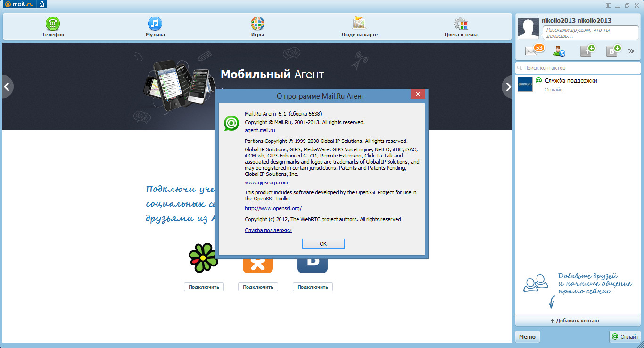Screen dimensions: 644x348
Task: Click the nikollo2013 profile avatar
Action: point(528,28)
